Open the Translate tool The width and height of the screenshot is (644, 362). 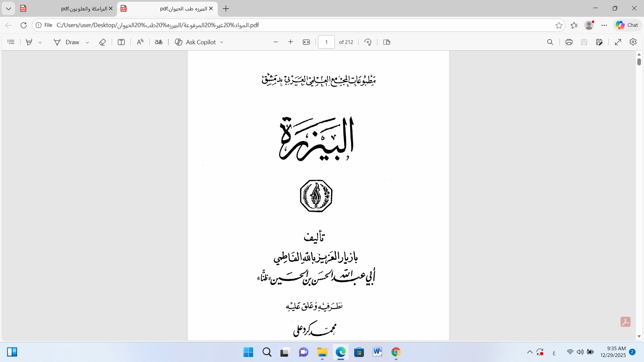(x=159, y=42)
